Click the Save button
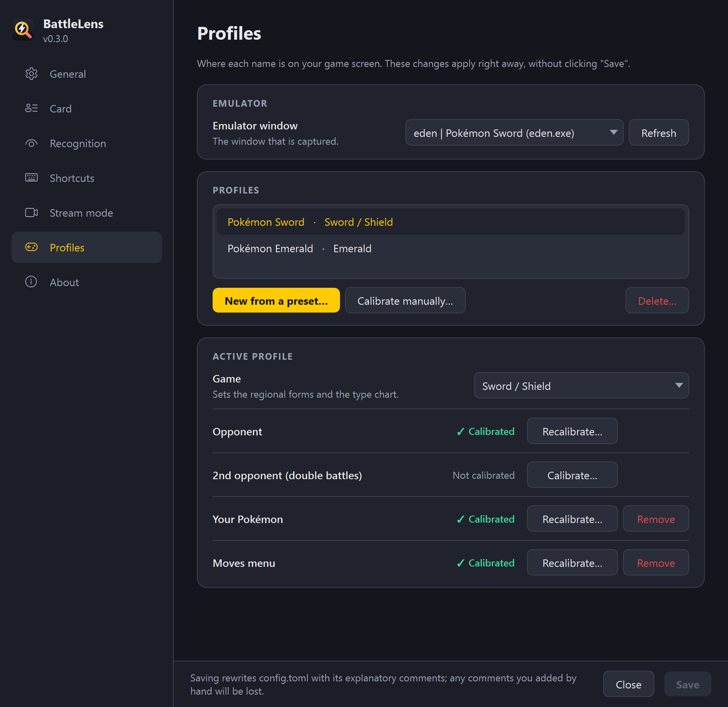This screenshot has height=707, width=728. (x=687, y=684)
